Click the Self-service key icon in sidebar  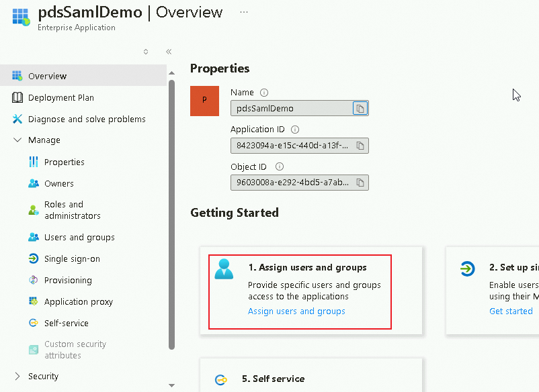pyautogui.click(x=34, y=323)
